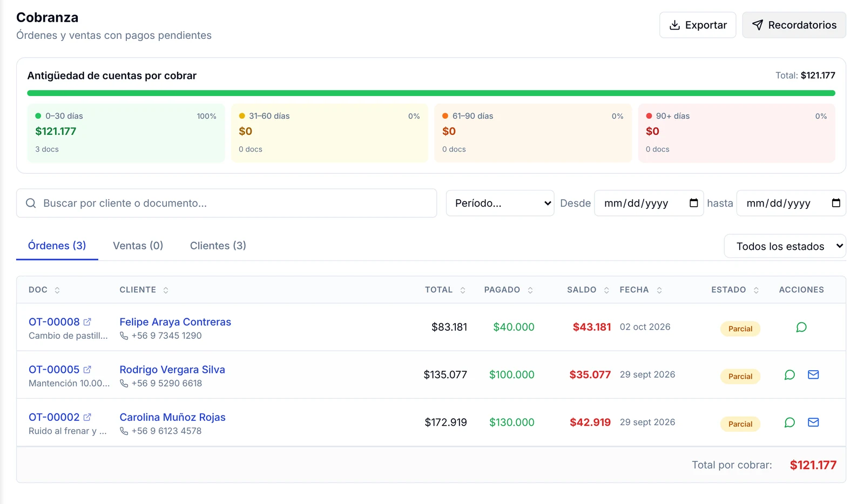
Task: Click the green aging progress bar
Action: (431, 93)
